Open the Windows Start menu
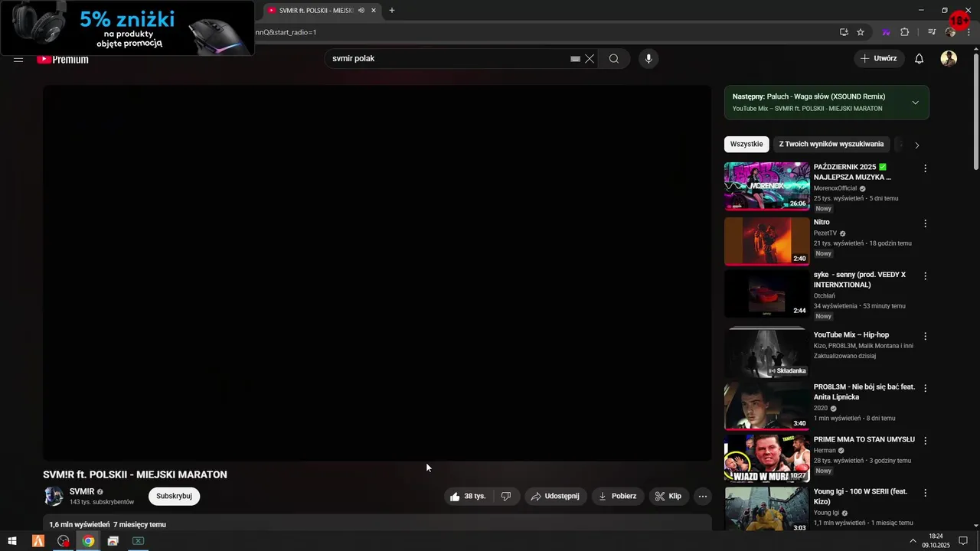This screenshot has width=980, height=551. (11, 541)
